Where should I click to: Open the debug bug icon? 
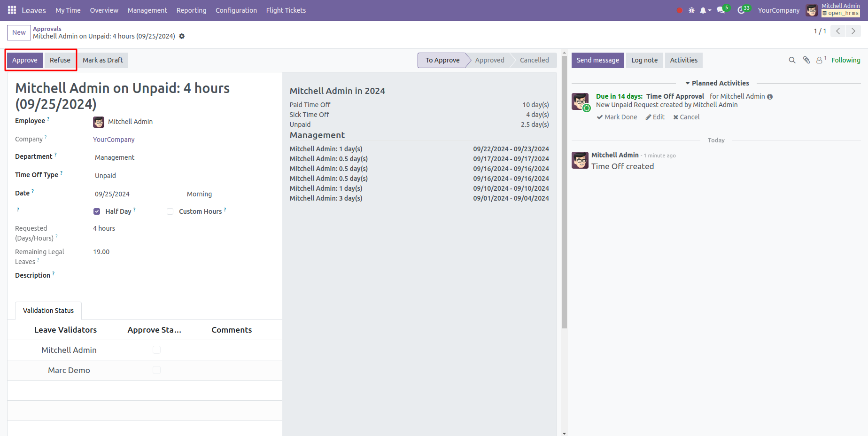[691, 10]
